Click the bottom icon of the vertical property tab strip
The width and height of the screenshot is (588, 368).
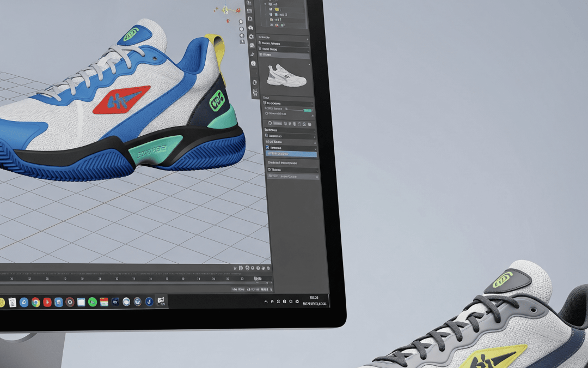(256, 92)
